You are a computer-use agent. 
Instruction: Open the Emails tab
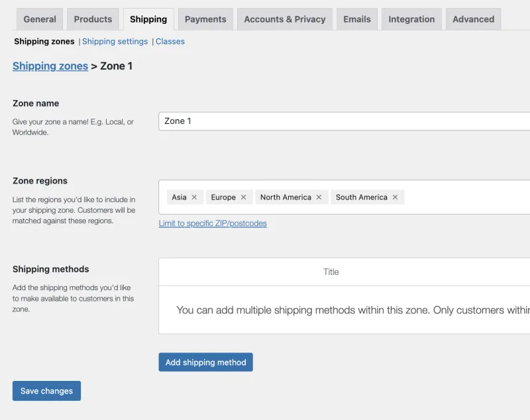coord(357,19)
